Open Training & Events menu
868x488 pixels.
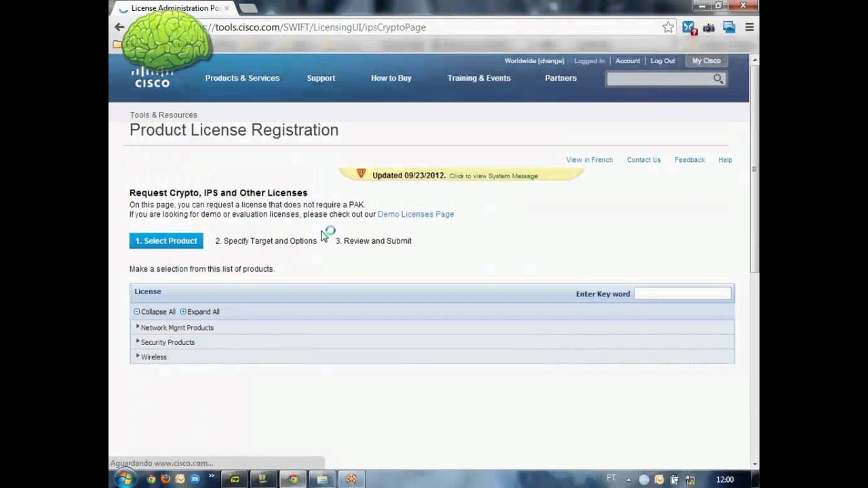click(x=479, y=78)
